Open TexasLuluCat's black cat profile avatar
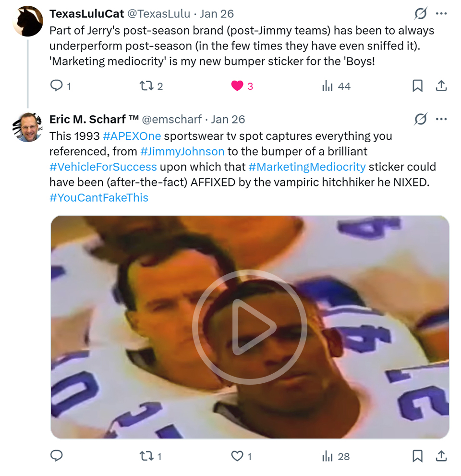 (27, 22)
